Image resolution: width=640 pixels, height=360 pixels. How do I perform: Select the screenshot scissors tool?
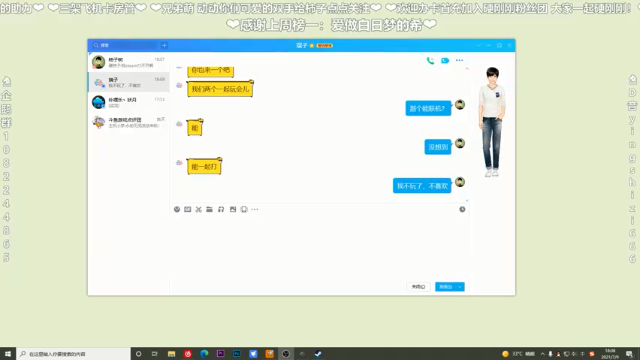point(198,209)
